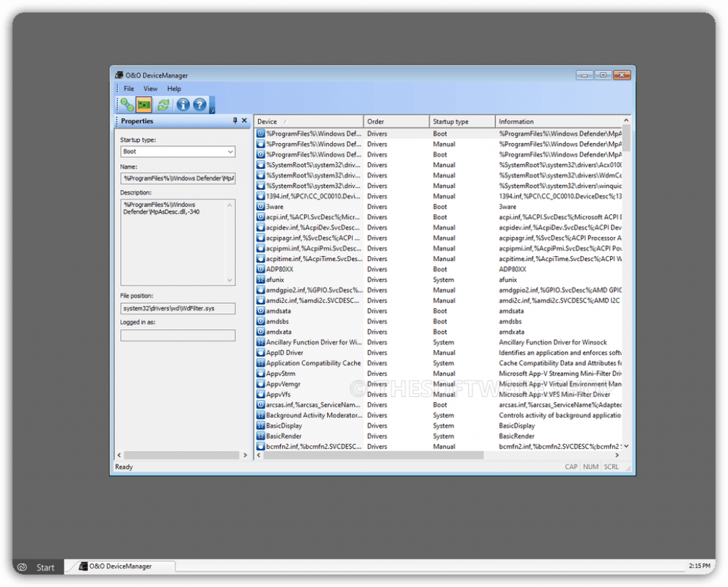Click the question mark help icon
Viewport: 728px width, 587px height.
(x=200, y=105)
